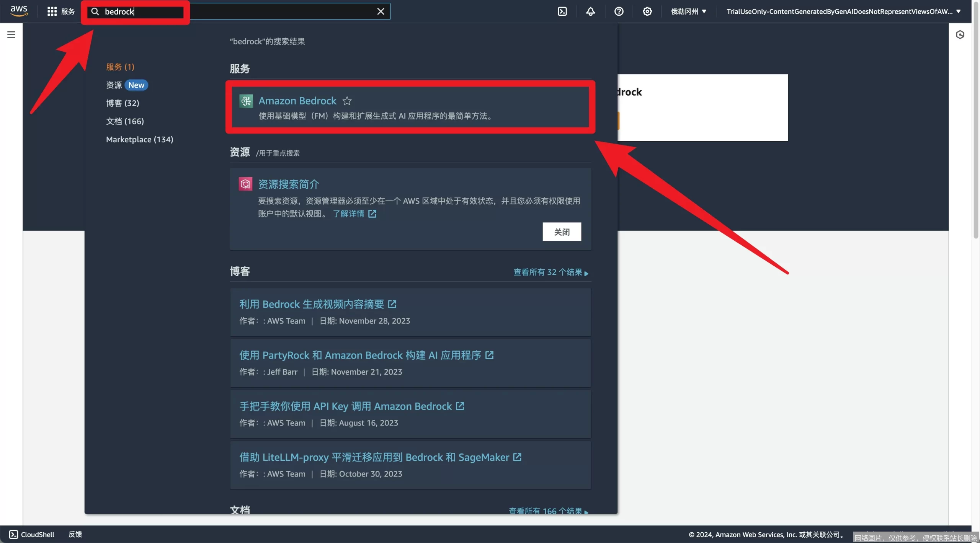This screenshot has height=543, width=980.
Task: Click the November 28, 2023 date text
Action: (374, 321)
